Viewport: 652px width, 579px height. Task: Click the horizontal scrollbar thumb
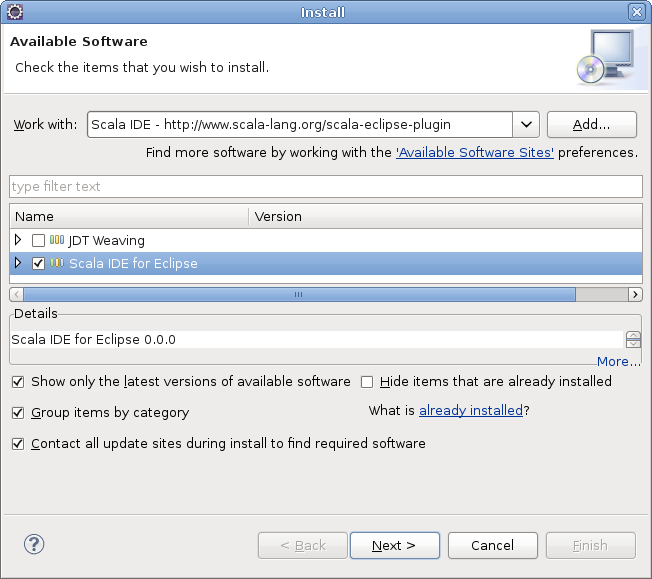pos(299,294)
